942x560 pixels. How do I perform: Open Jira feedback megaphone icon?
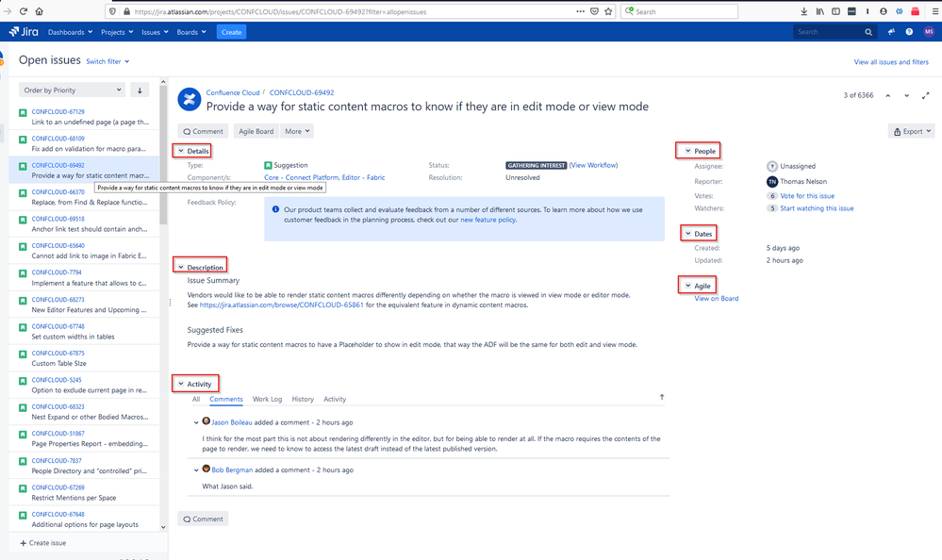point(891,32)
